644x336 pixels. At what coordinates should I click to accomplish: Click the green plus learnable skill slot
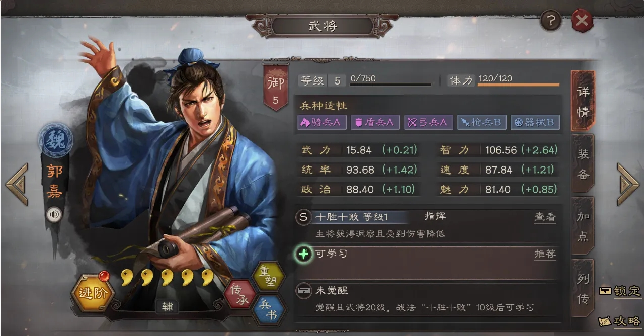point(303,254)
